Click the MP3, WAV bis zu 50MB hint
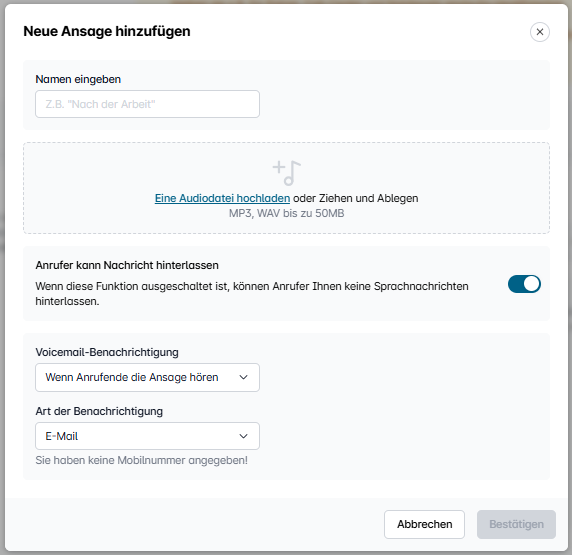Viewport: 572px width, 555px height. [x=286, y=213]
